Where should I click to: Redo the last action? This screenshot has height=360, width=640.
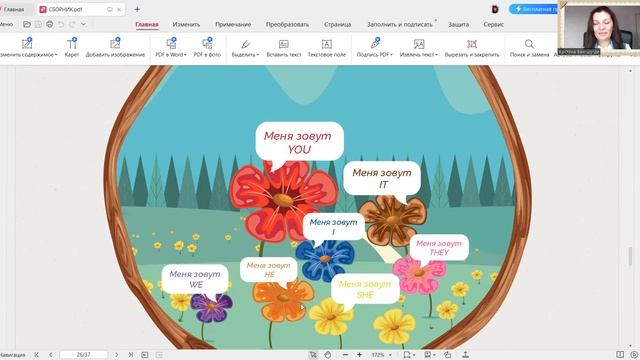(72, 24)
